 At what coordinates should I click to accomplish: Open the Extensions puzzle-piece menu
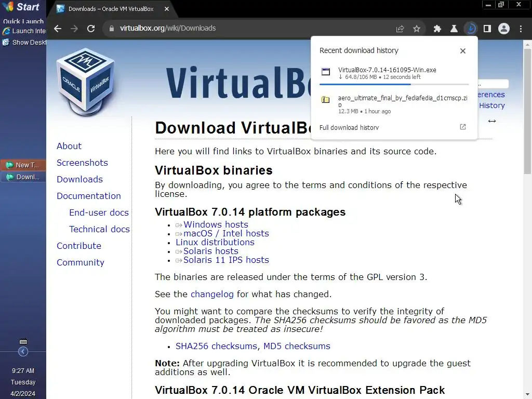(x=437, y=29)
